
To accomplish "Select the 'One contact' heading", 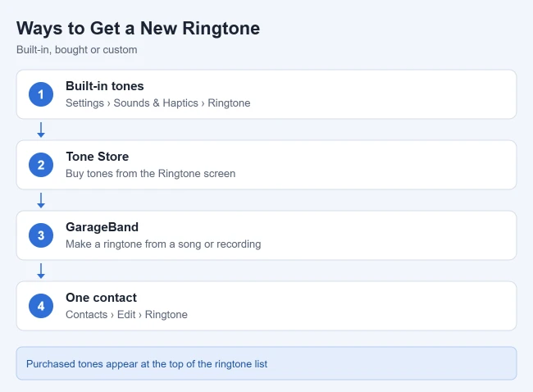I will [102, 298].
